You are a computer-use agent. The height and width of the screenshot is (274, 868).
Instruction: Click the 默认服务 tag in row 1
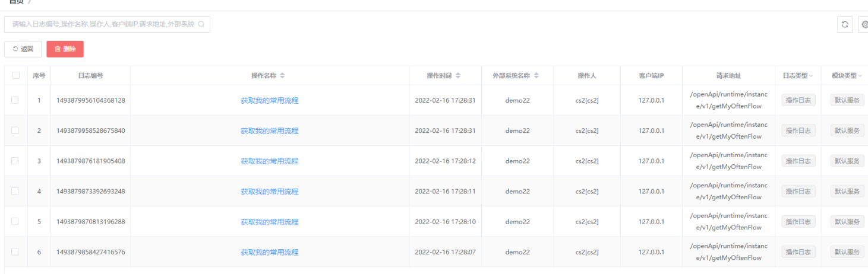click(x=847, y=100)
